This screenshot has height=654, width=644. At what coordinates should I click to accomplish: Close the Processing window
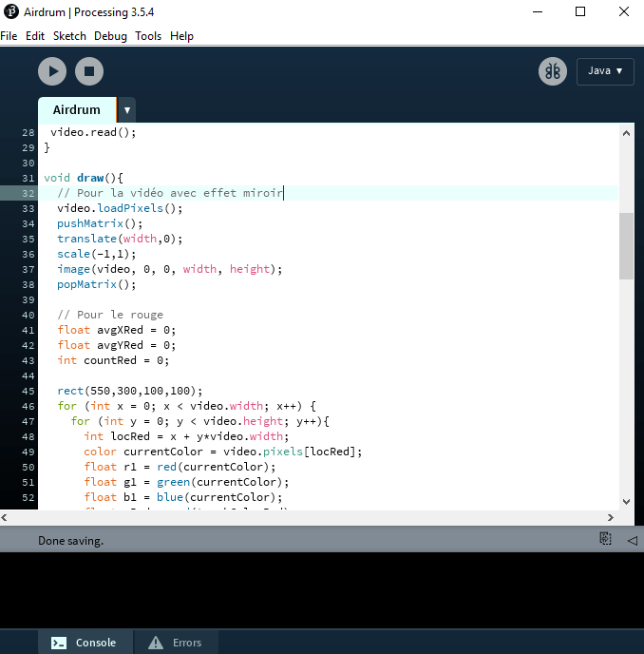[x=623, y=11]
